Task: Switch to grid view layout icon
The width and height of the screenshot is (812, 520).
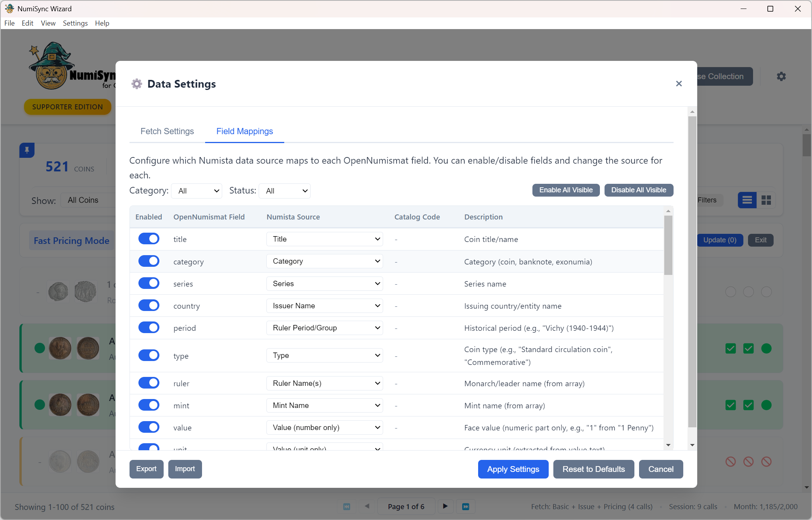Action: pyautogui.click(x=766, y=200)
